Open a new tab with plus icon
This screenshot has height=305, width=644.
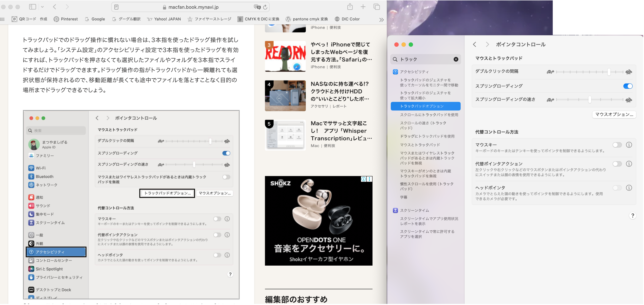click(x=363, y=7)
